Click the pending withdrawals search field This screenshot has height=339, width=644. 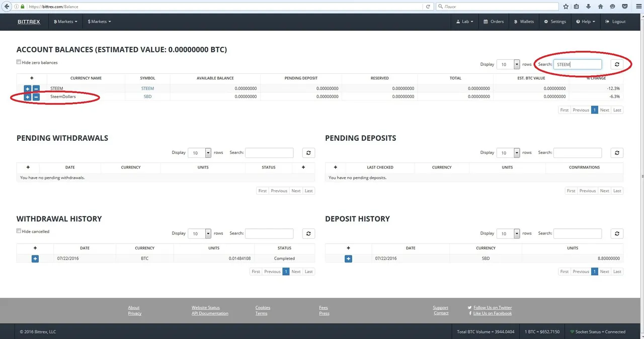pos(269,152)
